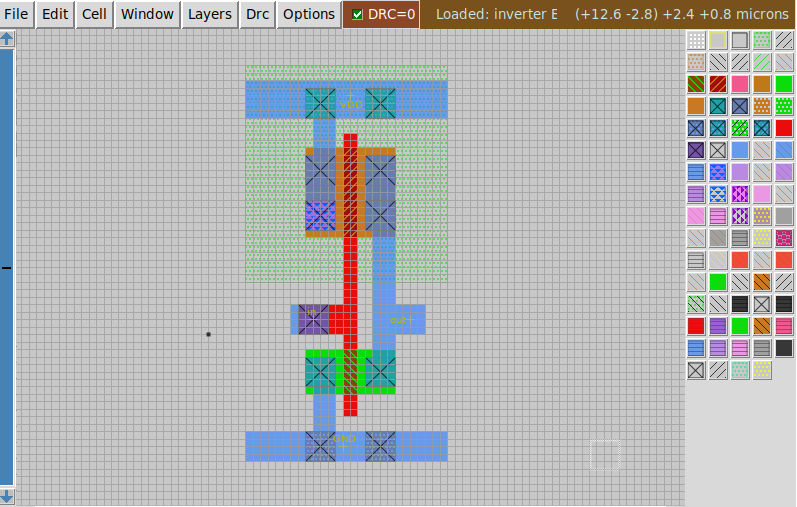Select the purple crossed contact layer icon
Viewport: 797px width, 507px height.
tap(696, 150)
